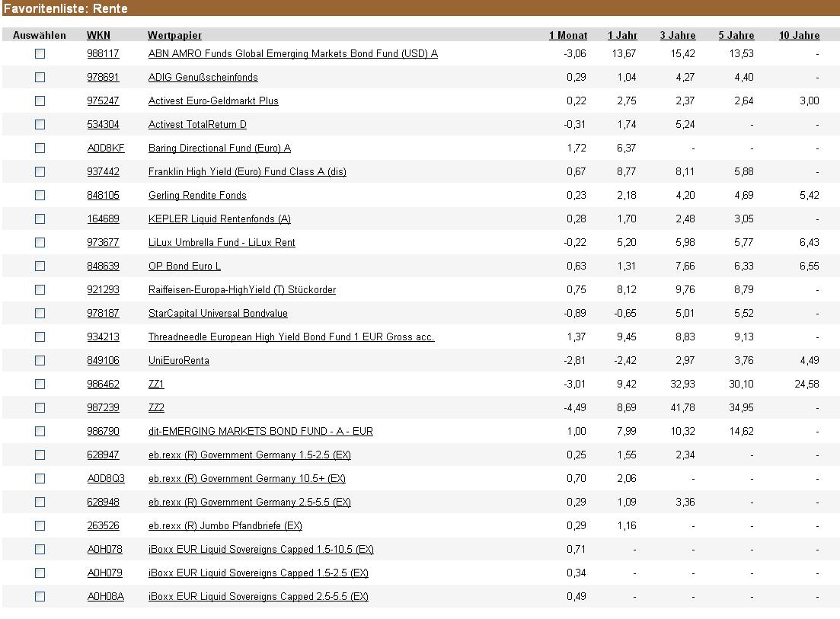Open Activest TotalReturn D link
The height and width of the screenshot is (619, 840).
point(197,124)
